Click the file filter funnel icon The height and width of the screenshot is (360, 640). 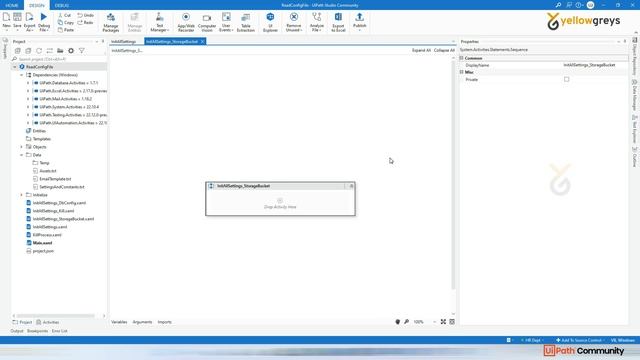(x=82, y=51)
